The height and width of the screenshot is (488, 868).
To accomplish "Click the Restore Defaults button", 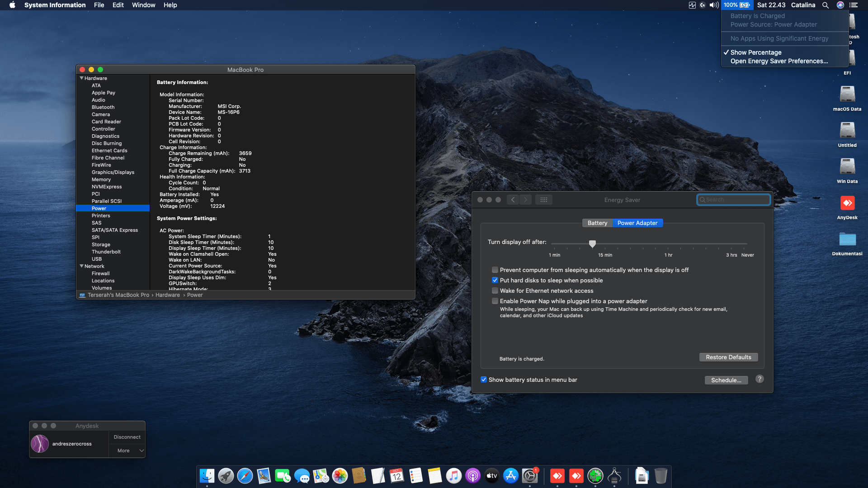I will (728, 357).
